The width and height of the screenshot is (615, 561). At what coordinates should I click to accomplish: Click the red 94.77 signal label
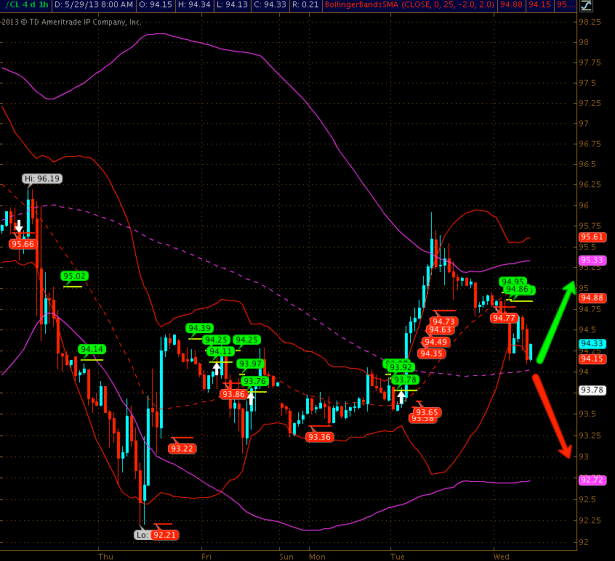503,318
